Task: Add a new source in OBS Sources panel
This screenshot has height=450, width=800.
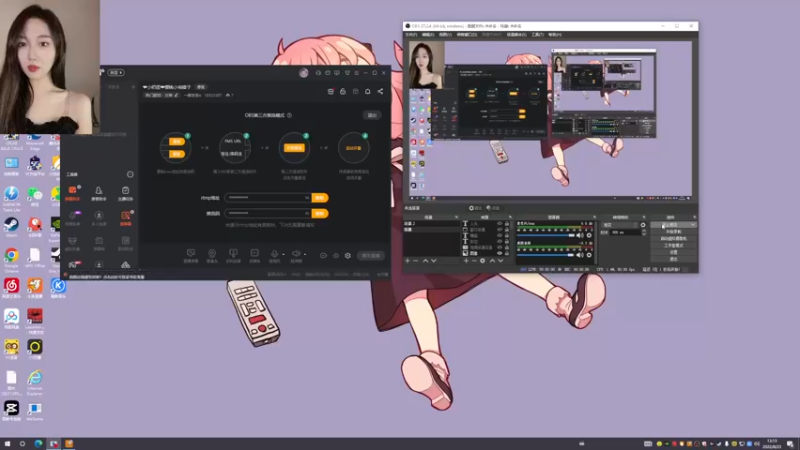Action: pyautogui.click(x=466, y=261)
